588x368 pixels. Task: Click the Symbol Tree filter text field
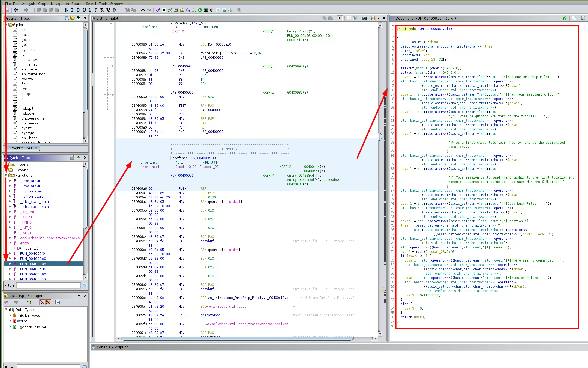48,285
